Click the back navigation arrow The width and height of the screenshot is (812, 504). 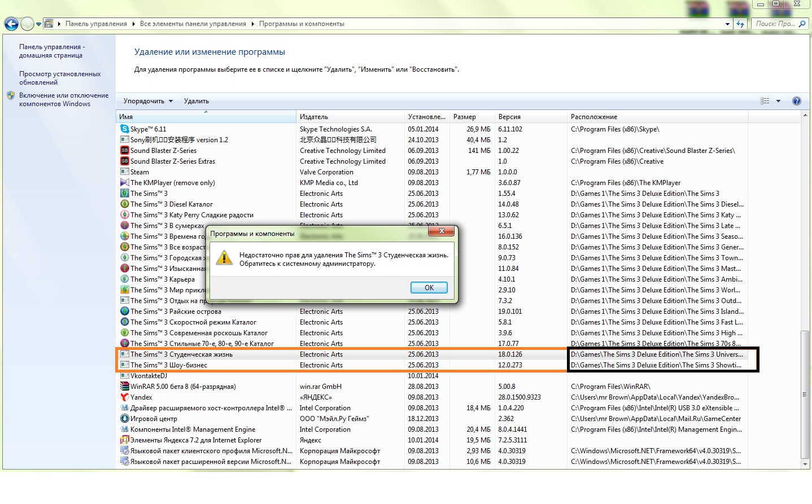point(11,24)
